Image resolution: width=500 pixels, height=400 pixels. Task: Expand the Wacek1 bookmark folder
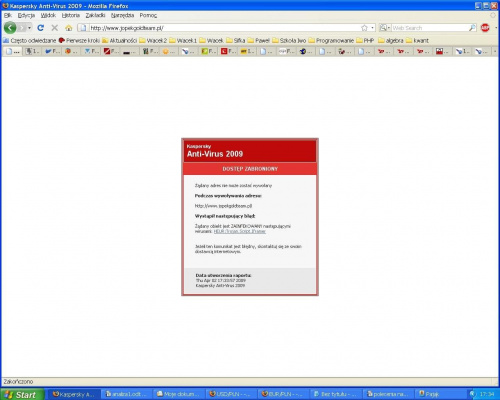point(183,41)
